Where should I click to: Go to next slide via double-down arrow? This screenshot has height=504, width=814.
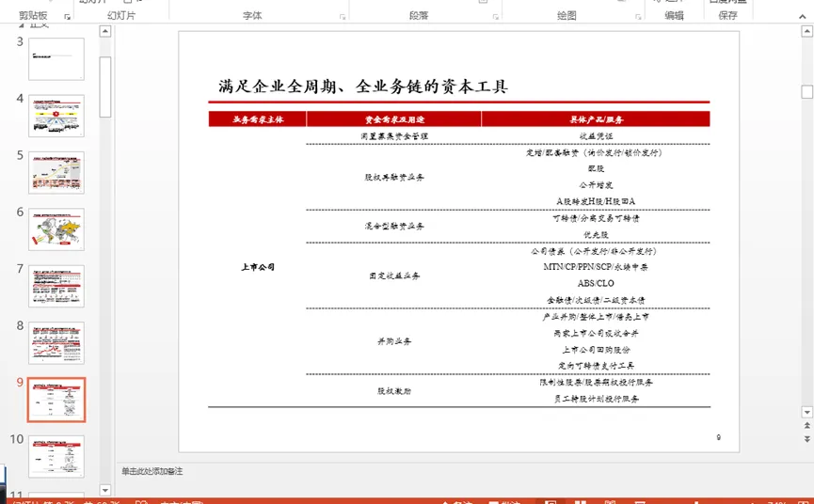coord(806,439)
